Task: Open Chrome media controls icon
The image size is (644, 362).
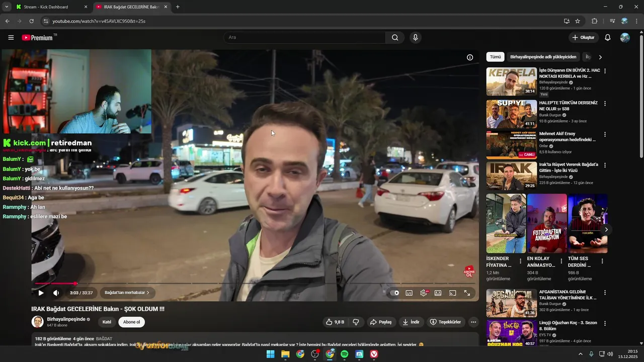Action: (x=612, y=21)
